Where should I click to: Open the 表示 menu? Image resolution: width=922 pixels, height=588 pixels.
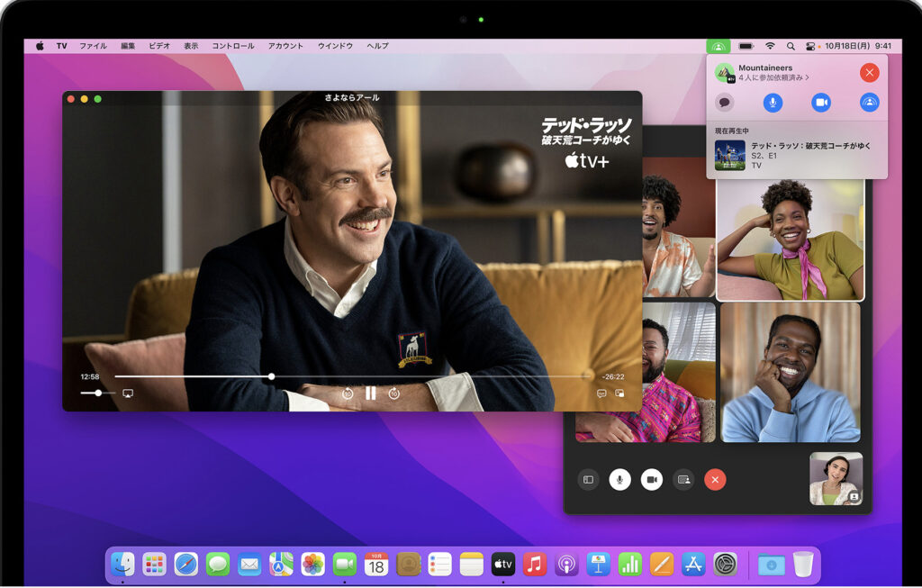pyautogui.click(x=191, y=46)
